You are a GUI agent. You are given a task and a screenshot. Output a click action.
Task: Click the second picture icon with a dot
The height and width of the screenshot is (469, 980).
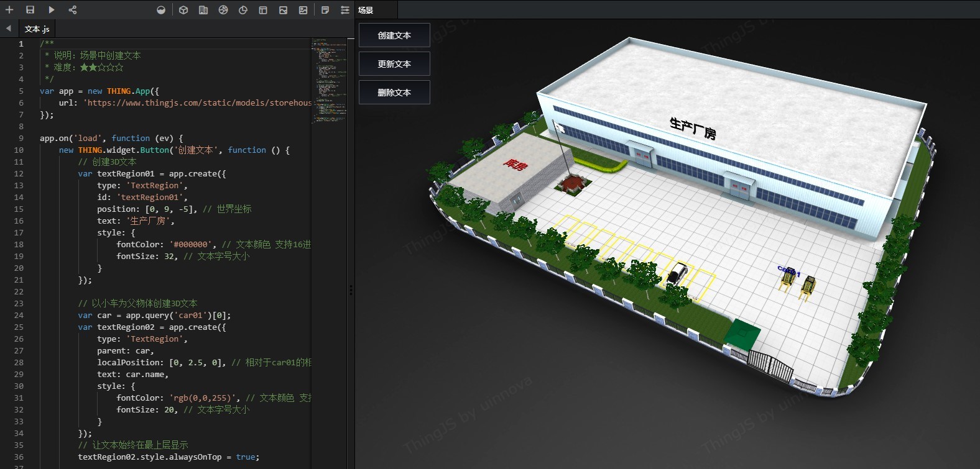303,10
